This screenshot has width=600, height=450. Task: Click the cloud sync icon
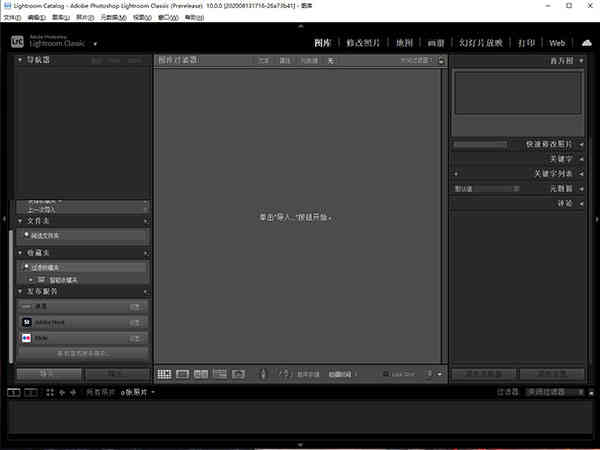587,43
